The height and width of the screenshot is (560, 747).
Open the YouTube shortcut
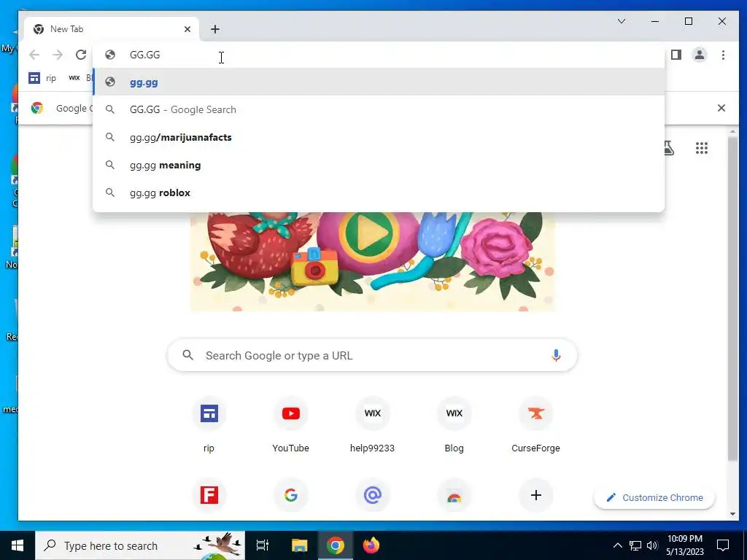290,424
